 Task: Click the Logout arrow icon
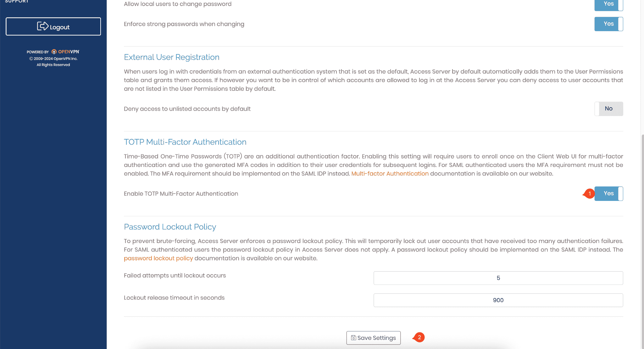click(x=42, y=26)
